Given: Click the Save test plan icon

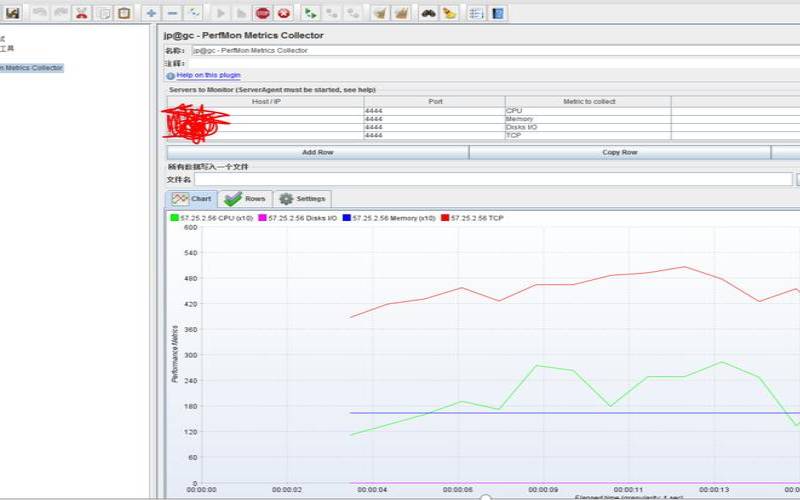Looking at the screenshot, I should pyautogui.click(x=13, y=13).
